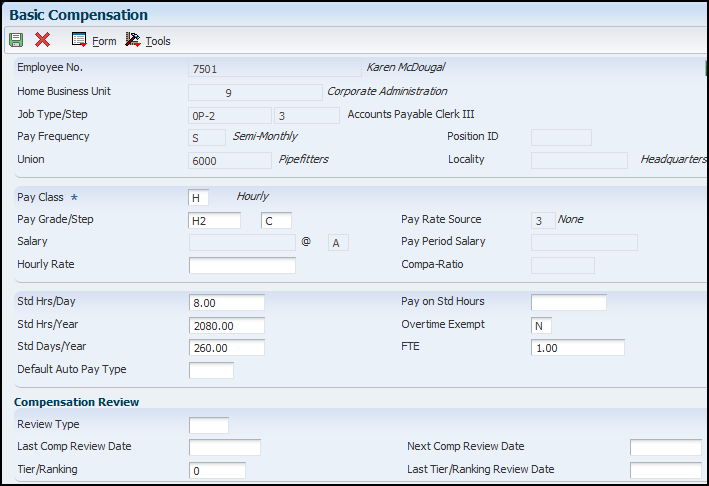Click the Hourly pay class description

point(252,196)
